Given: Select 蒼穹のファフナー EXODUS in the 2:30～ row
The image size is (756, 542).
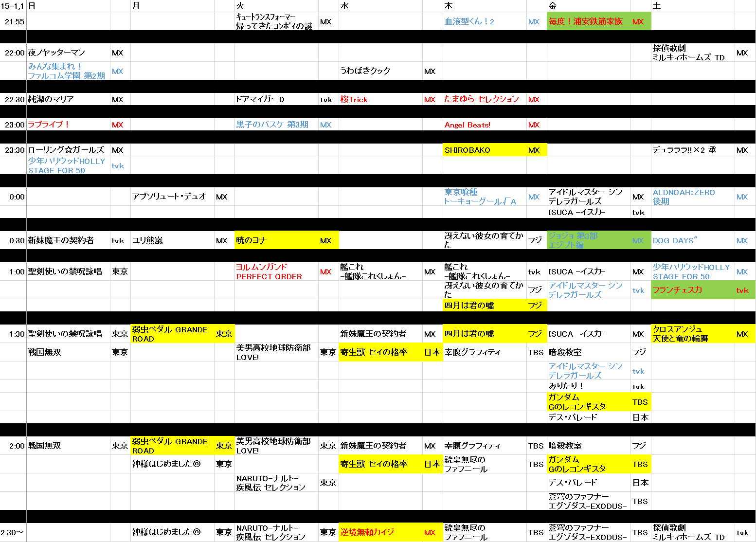Looking at the screenshot, I should coord(589,532).
